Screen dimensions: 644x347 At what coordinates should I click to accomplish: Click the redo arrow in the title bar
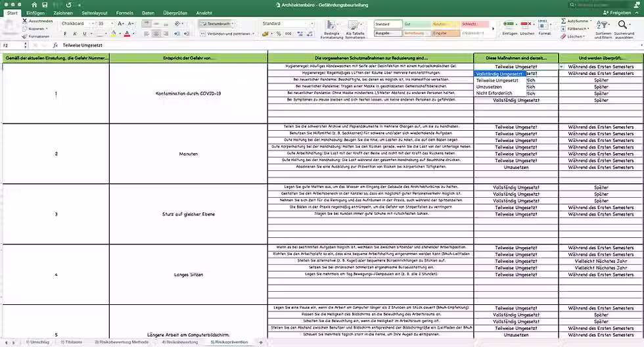point(68,5)
